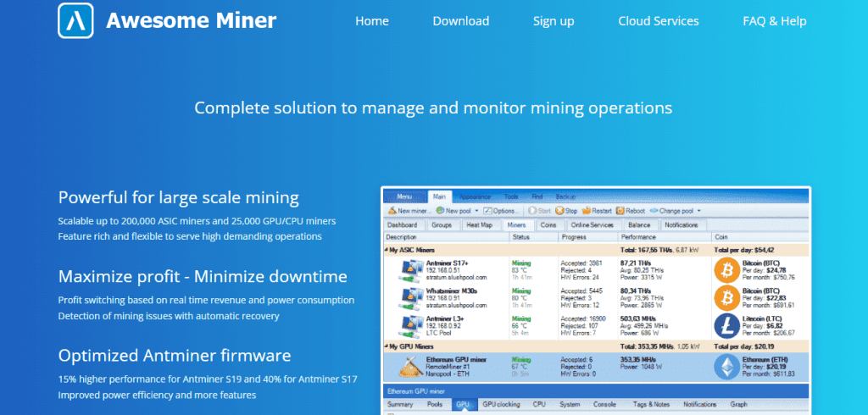Go to the Download page
The height and width of the screenshot is (415, 868).
click(460, 21)
